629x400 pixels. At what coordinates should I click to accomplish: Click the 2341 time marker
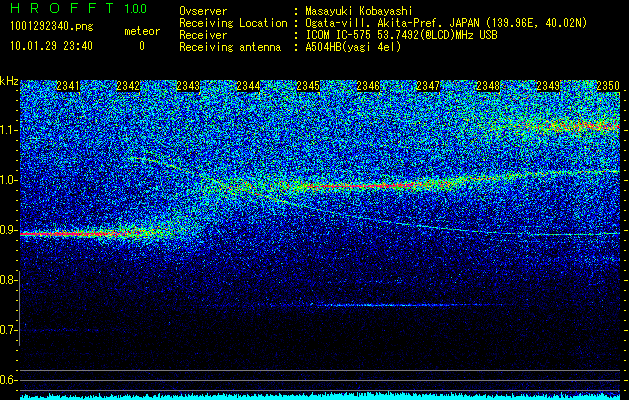[68, 86]
